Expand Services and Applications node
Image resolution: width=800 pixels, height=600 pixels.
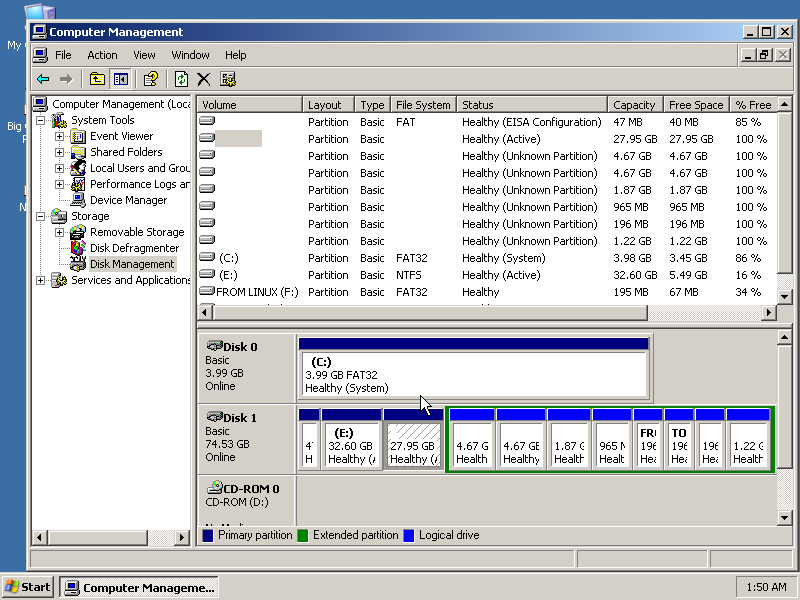tap(40, 280)
